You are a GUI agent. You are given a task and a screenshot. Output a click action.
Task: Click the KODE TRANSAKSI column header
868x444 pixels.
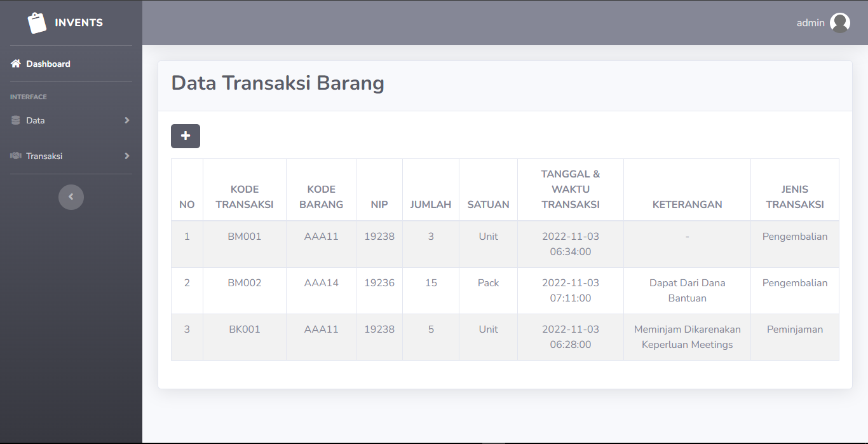[245, 189]
